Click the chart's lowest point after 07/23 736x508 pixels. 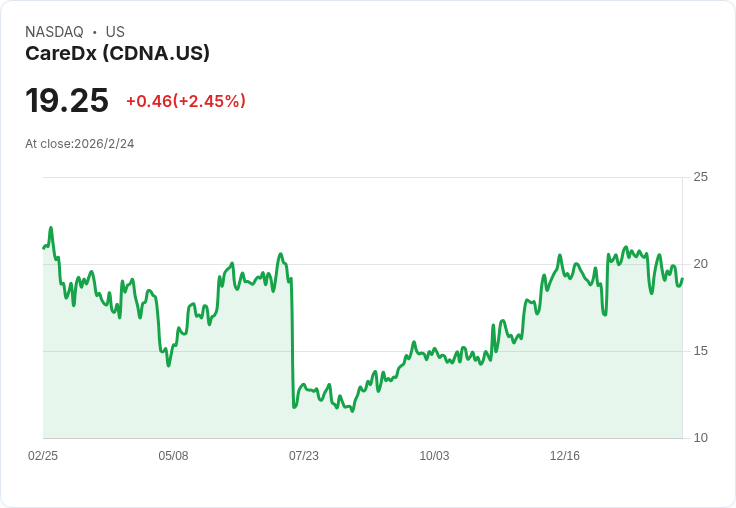coord(353,411)
